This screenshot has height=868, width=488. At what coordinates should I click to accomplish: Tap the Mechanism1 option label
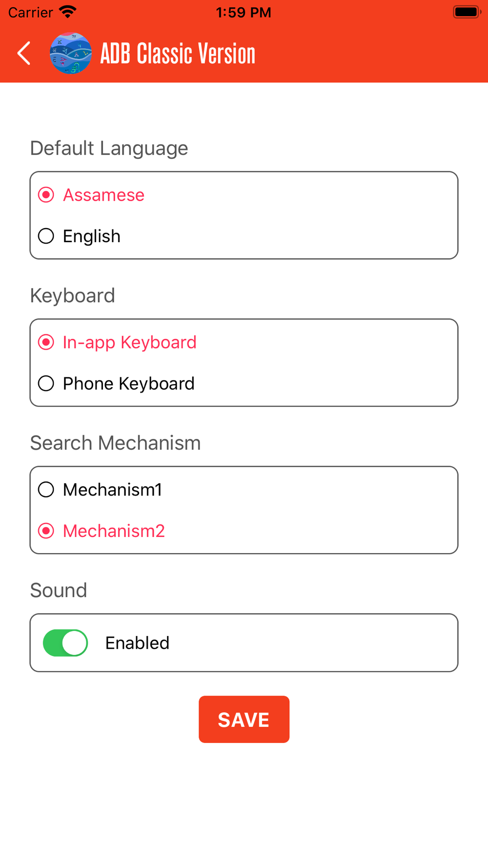113,490
